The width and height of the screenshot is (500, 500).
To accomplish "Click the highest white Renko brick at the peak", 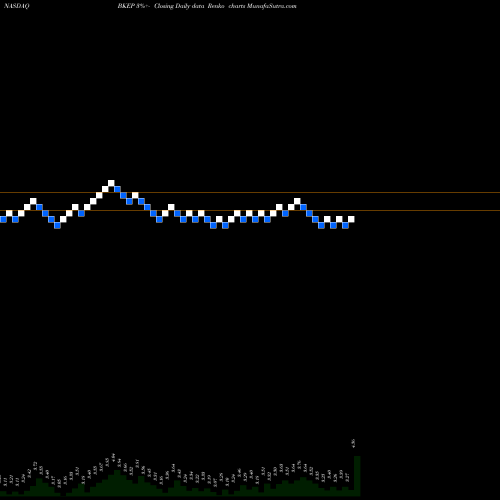I will click(x=111, y=183).
